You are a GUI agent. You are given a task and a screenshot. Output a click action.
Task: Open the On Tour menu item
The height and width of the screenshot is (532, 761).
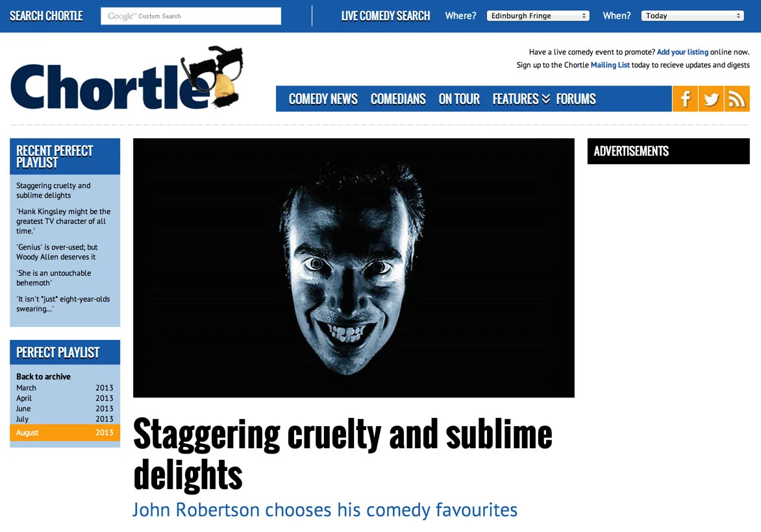[x=459, y=99]
